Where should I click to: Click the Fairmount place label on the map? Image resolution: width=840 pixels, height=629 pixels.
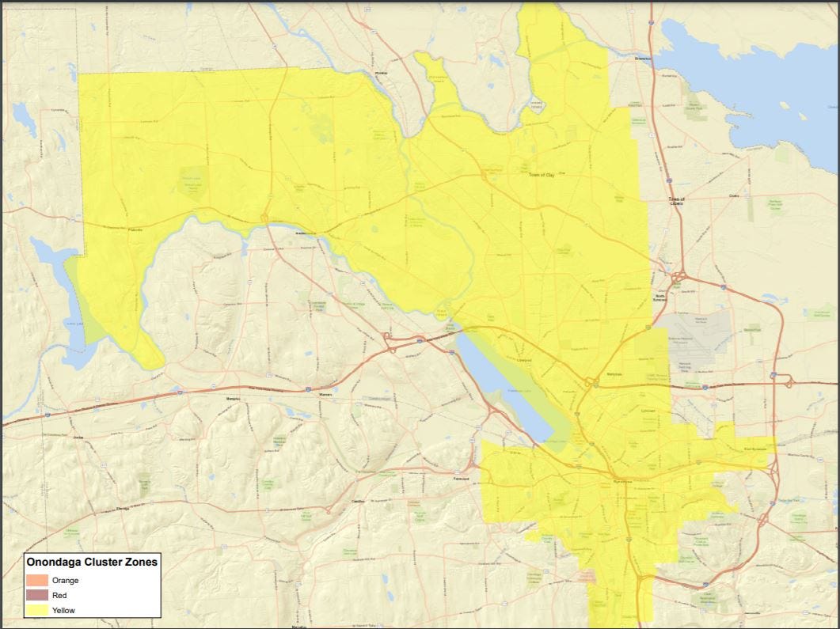tap(462, 479)
